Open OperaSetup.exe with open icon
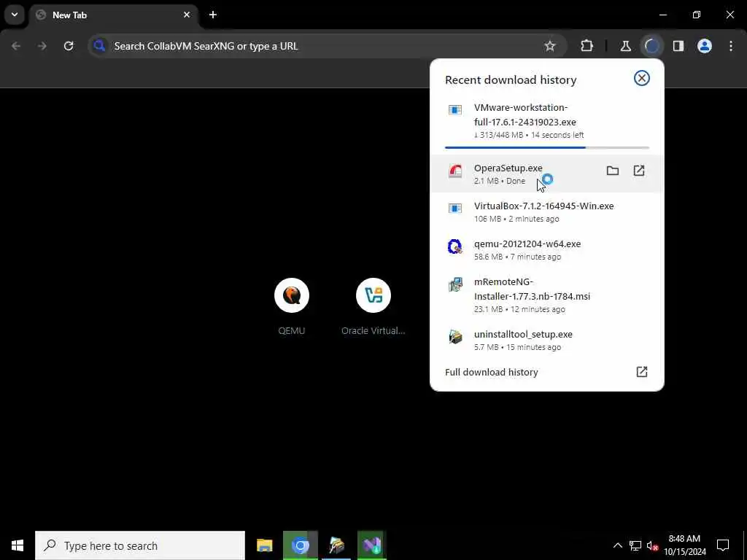Image resolution: width=747 pixels, height=560 pixels. pyautogui.click(x=639, y=171)
